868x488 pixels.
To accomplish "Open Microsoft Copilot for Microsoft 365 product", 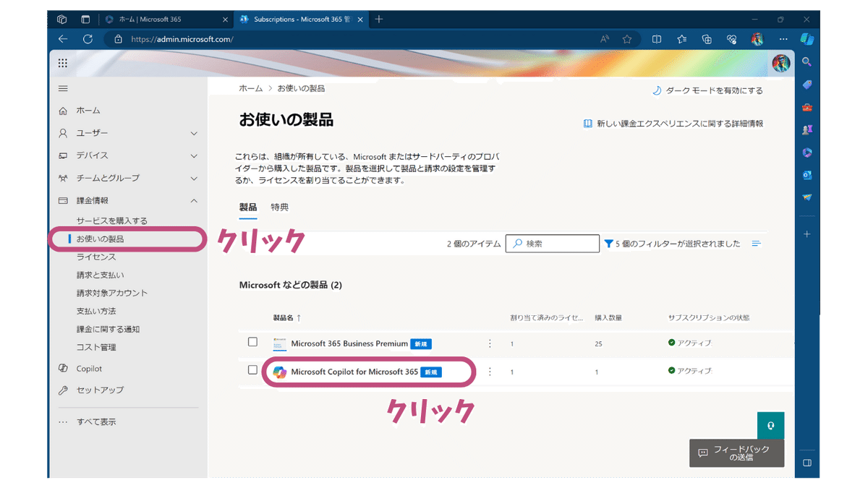I will (x=354, y=372).
